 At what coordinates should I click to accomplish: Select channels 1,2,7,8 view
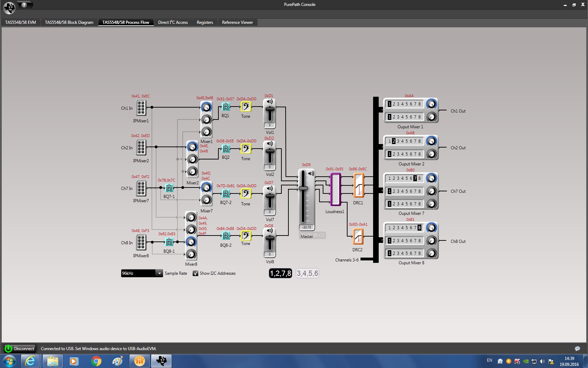tap(280, 273)
